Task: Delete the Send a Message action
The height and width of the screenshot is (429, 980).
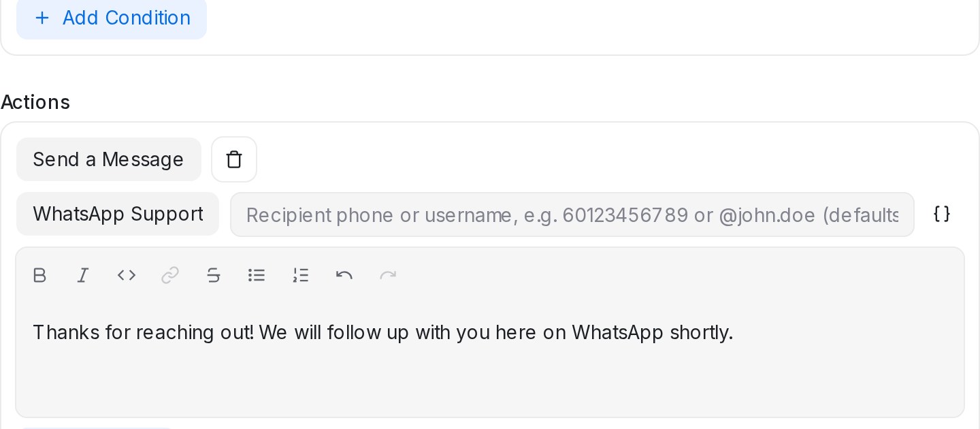Action: (234, 159)
